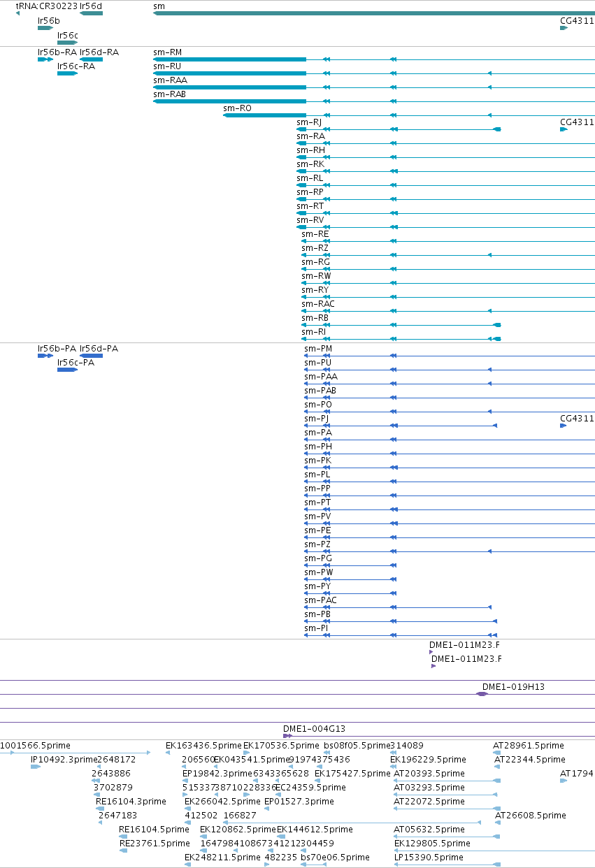Select the sm-PB CDS label
Viewport: 595px width, 868px height.
coord(317,614)
